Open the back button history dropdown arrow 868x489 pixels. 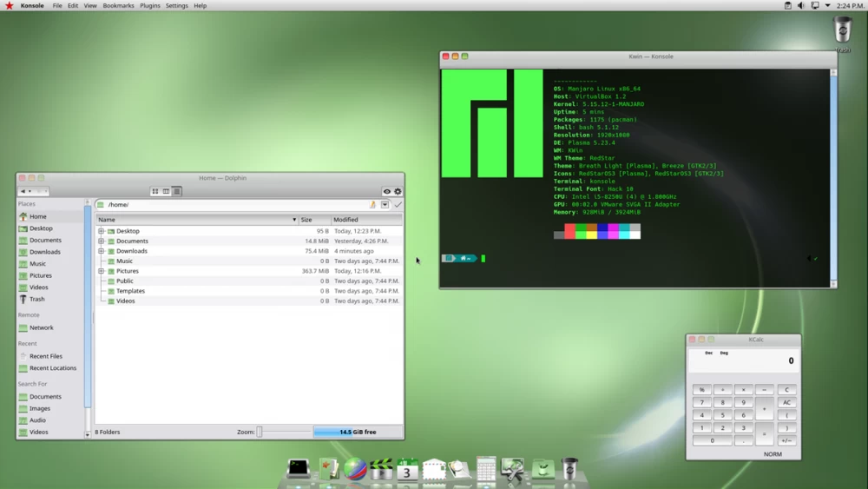pos(30,191)
